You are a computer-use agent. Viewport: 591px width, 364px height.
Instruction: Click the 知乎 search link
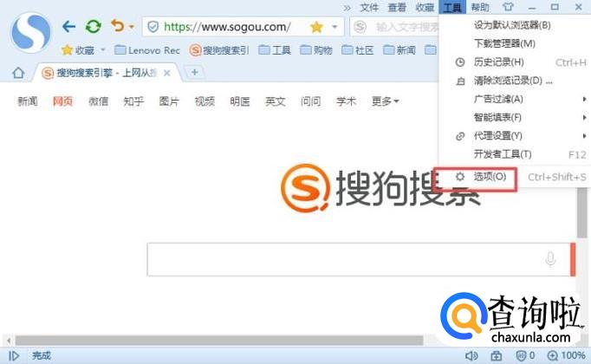tap(133, 101)
